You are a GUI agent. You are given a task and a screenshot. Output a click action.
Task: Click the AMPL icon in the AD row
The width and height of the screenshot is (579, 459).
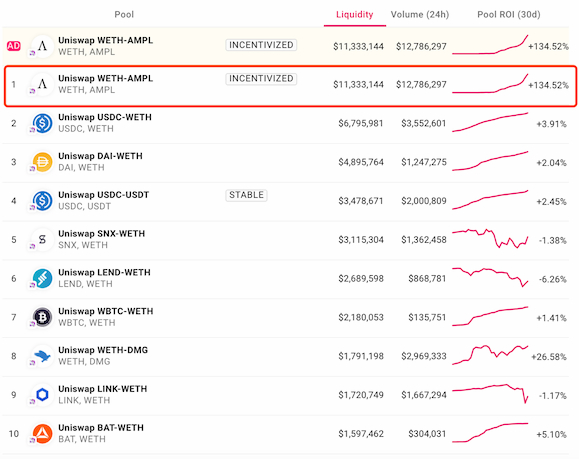click(x=42, y=46)
